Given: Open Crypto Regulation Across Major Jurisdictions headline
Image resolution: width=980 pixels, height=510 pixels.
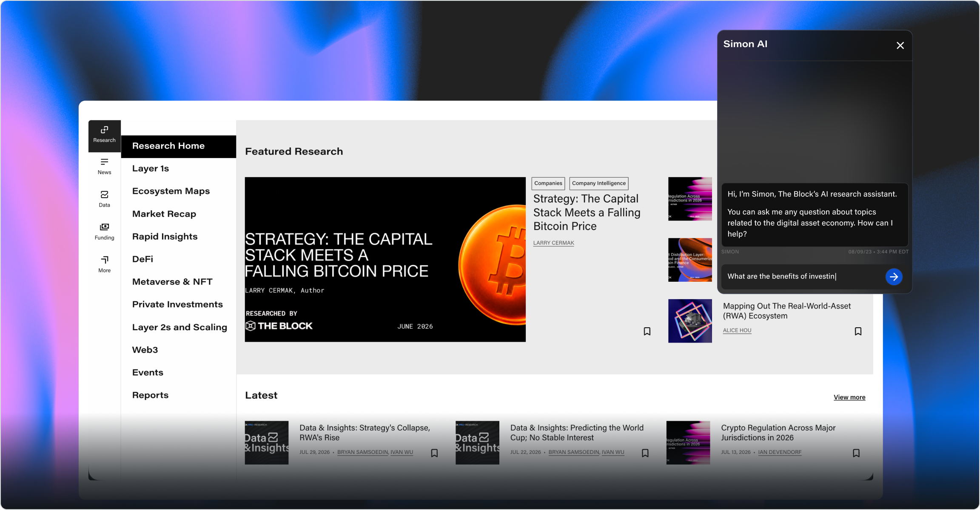Looking at the screenshot, I should point(778,433).
